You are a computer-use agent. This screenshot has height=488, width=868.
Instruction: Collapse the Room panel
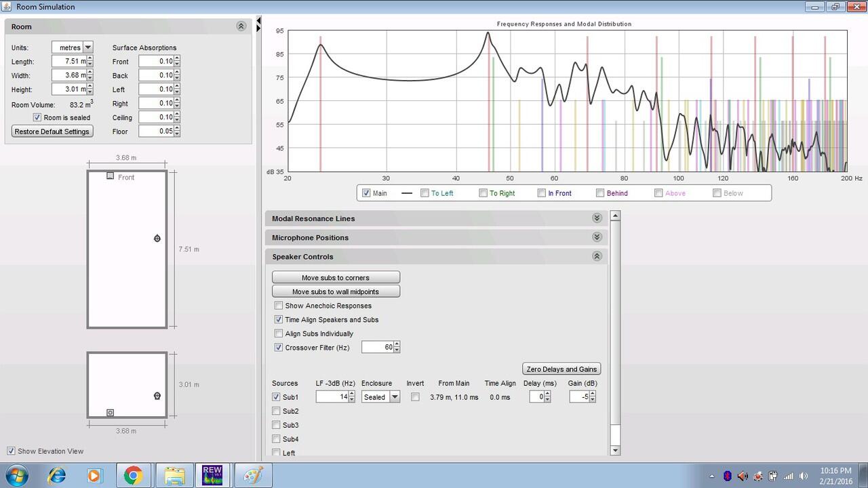[241, 26]
